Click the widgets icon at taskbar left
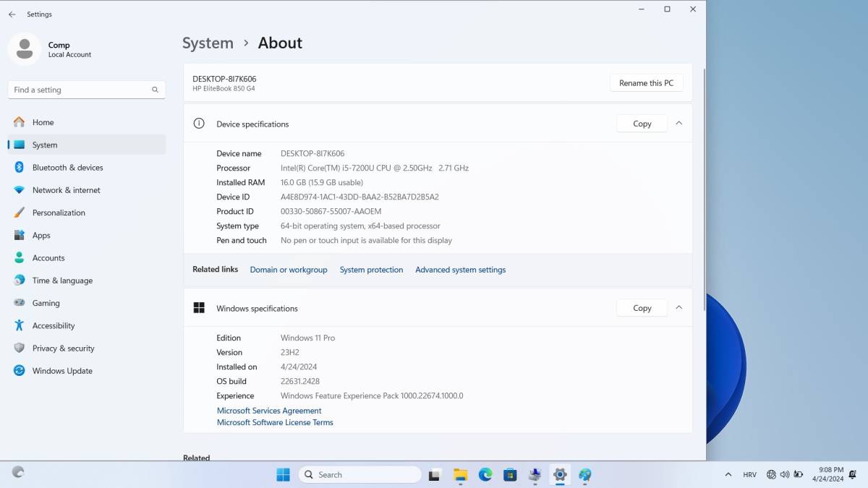Screen dimensions: 868x488 18,472
